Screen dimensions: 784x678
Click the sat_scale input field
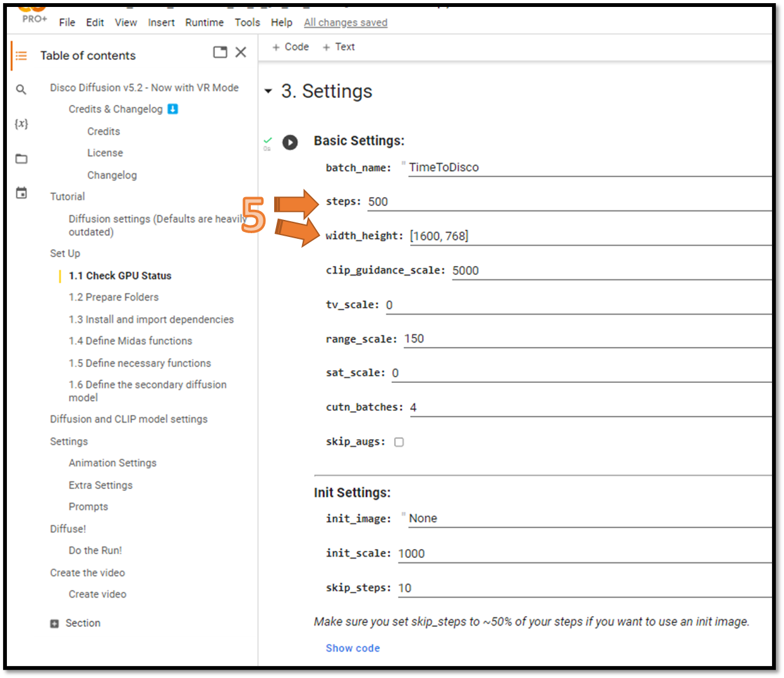(581, 373)
